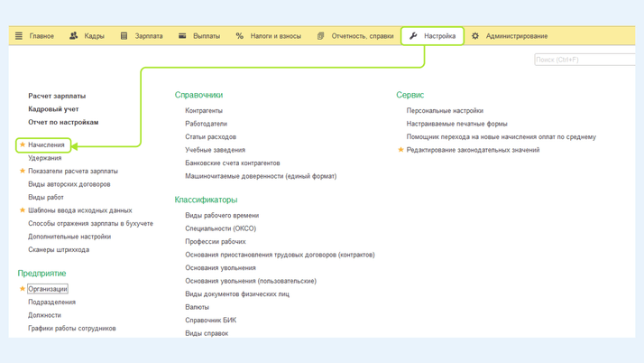The image size is (644, 363).
Task: Click the Предприятие section heading
Action: coord(41,274)
